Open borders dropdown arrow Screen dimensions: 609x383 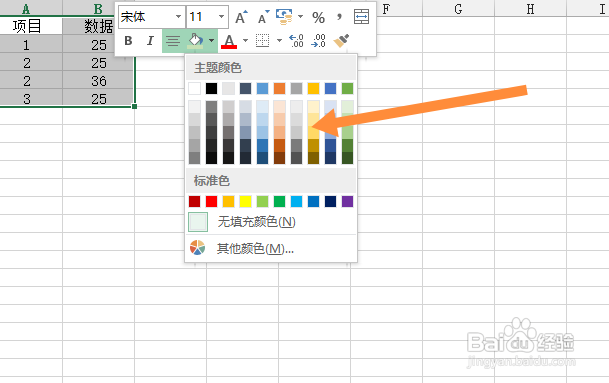point(279,40)
